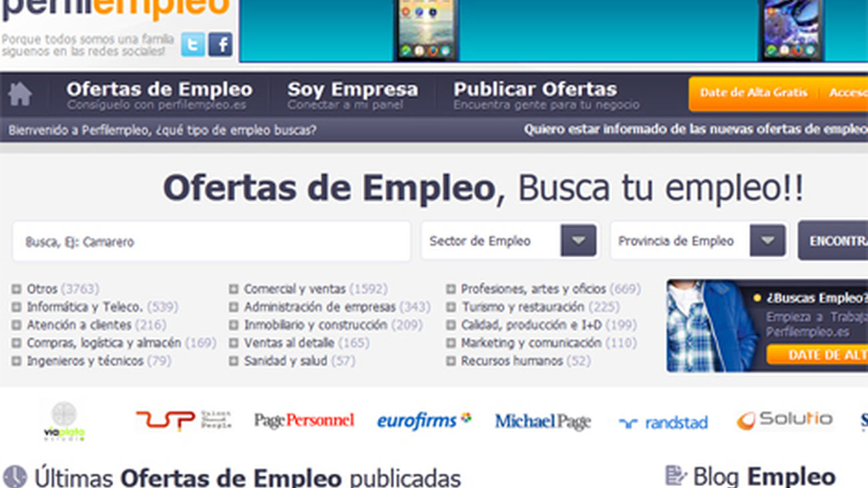Open the Facebook social icon
The height and width of the screenshot is (488, 868).
click(x=220, y=45)
